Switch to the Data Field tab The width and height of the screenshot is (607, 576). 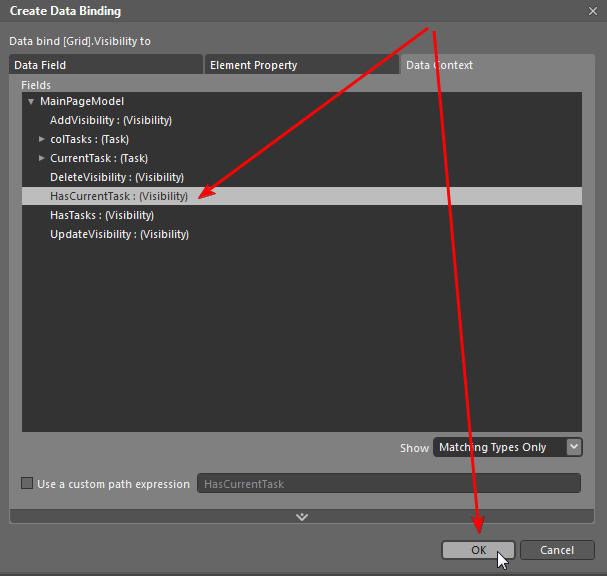[105, 65]
